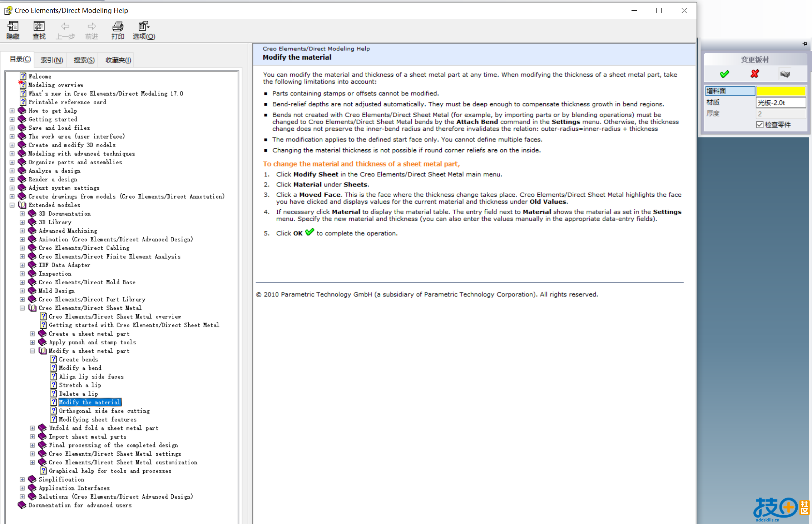Open the Orthogonal side face cutting topic
Screen dimensions: 812x524
[104, 410]
